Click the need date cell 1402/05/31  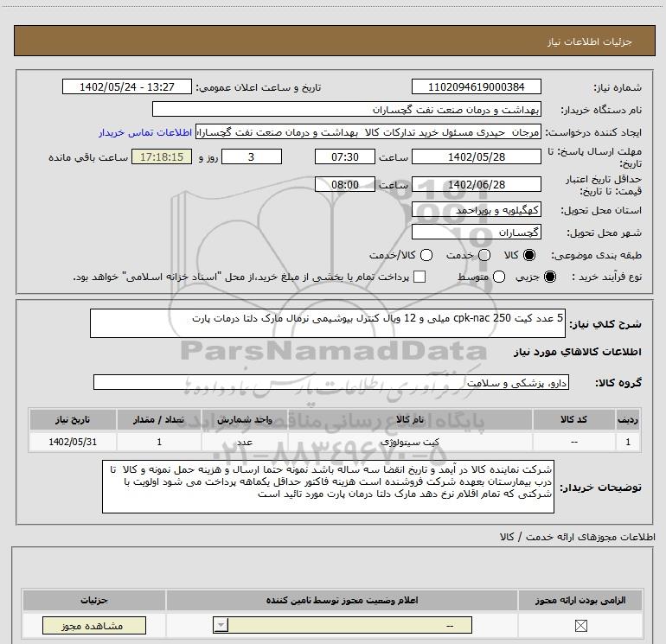(x=73, y=442)
